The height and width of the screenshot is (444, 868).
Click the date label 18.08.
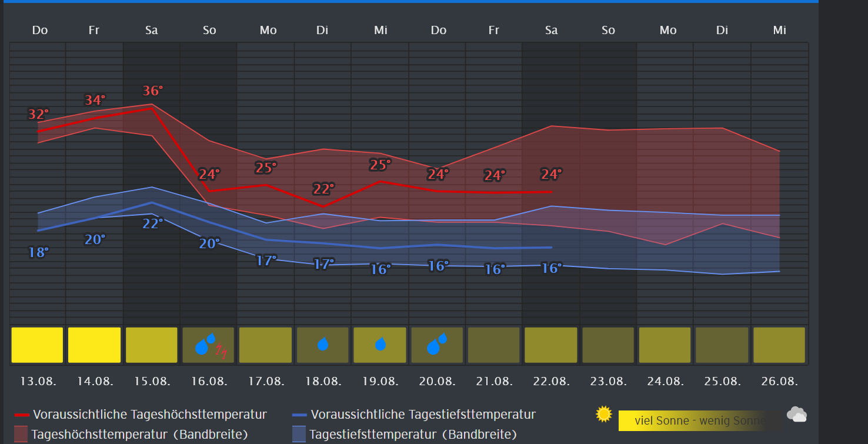tap(323, 381)
